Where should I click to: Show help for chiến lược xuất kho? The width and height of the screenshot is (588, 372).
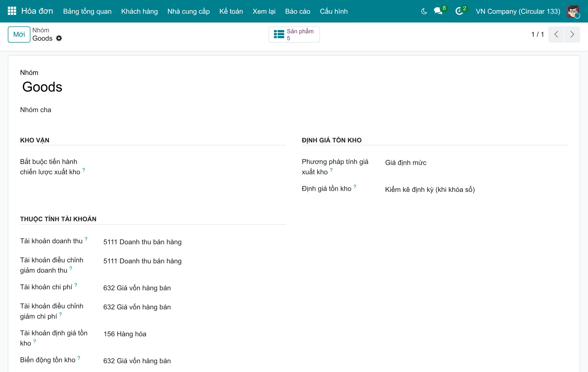tap(84, 170)
